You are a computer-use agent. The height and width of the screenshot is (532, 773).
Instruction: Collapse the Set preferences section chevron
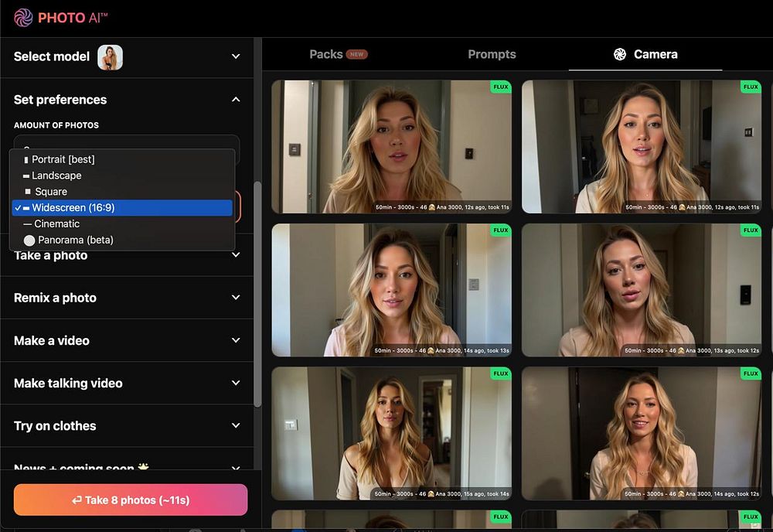236,100
